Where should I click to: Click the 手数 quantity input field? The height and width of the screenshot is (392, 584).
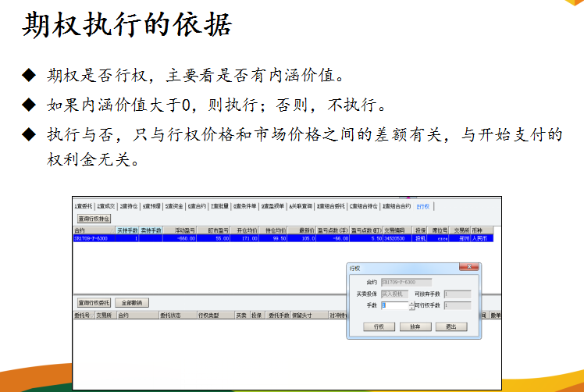[393, 305]
